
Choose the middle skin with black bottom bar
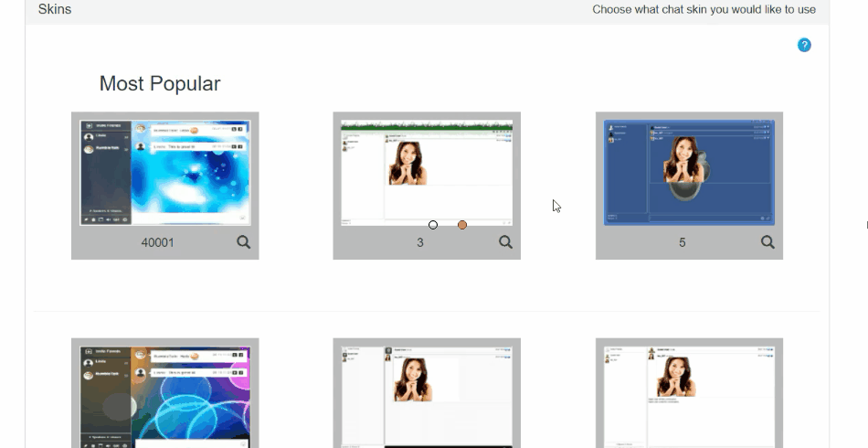[427, 397]
